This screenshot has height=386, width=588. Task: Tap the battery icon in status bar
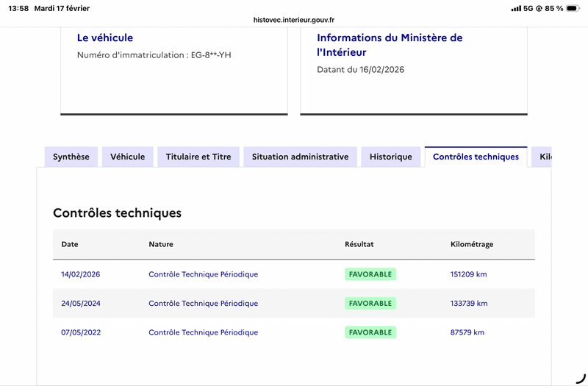573,8
